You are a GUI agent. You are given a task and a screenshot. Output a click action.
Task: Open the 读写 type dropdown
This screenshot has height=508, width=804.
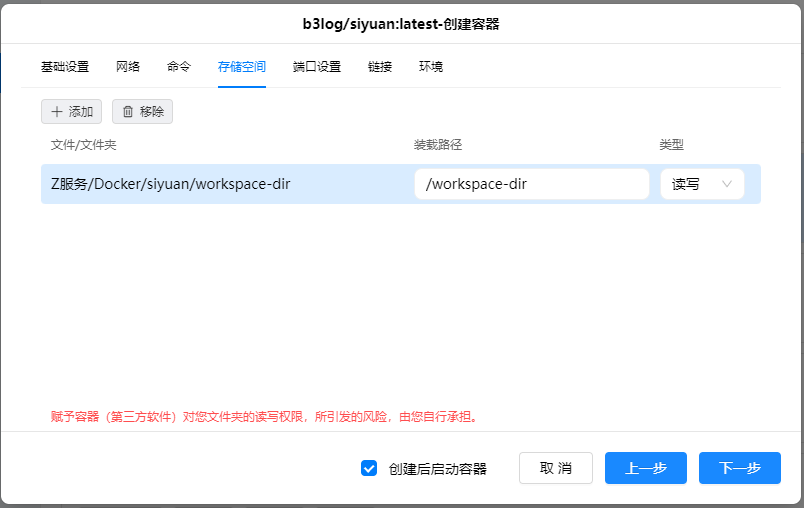click(x=702, y=184)
